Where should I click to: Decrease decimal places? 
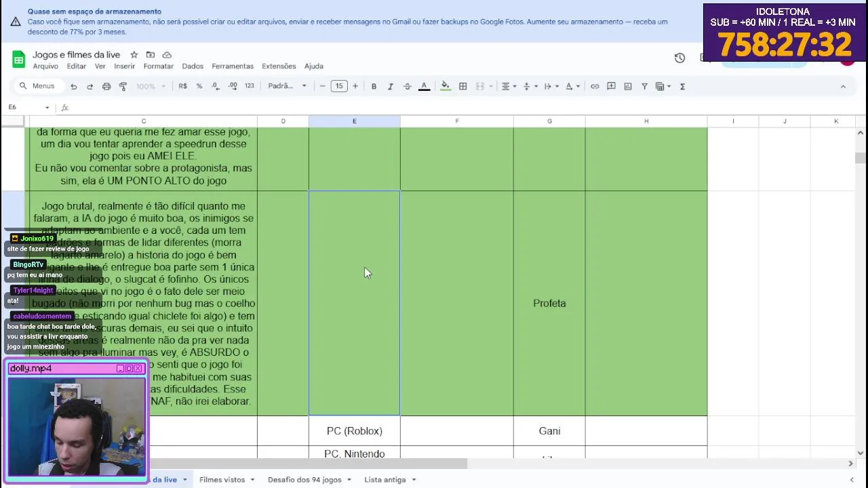(x=216, y=86)
